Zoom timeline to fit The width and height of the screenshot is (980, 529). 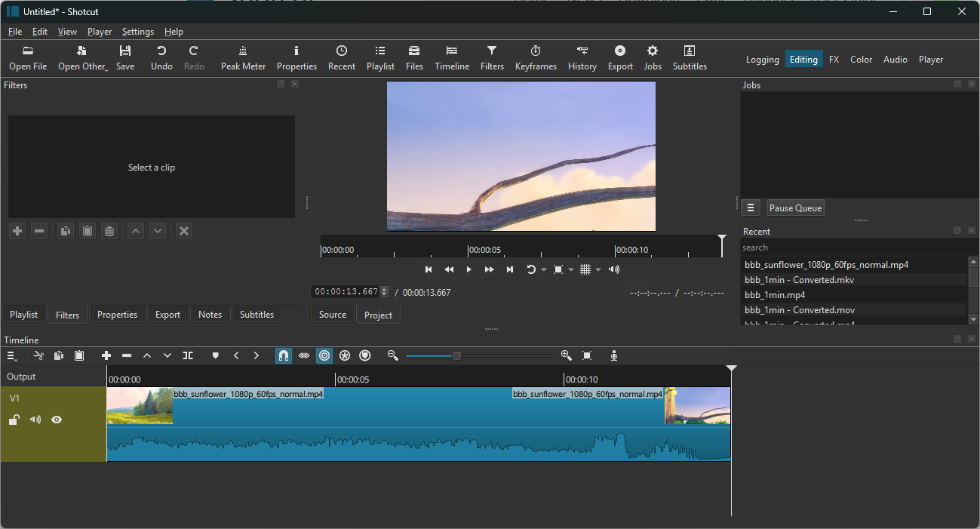587,355
